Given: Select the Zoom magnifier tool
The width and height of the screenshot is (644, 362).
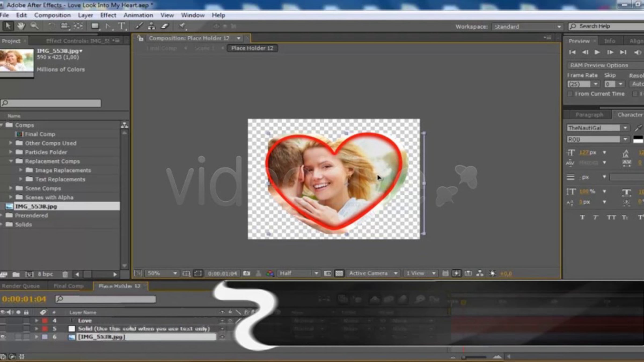Looking at the screenshot, I should click(x=34, y=26).
